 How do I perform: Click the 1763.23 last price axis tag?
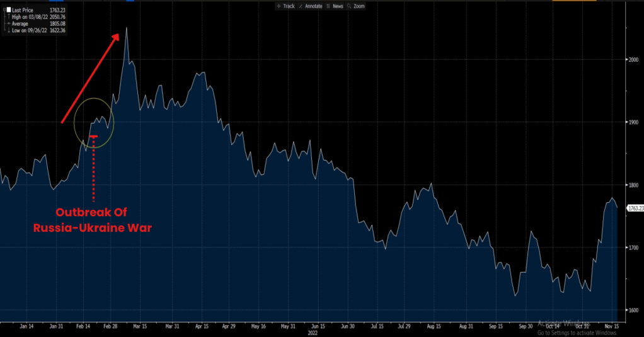click(x=635, y=208)
